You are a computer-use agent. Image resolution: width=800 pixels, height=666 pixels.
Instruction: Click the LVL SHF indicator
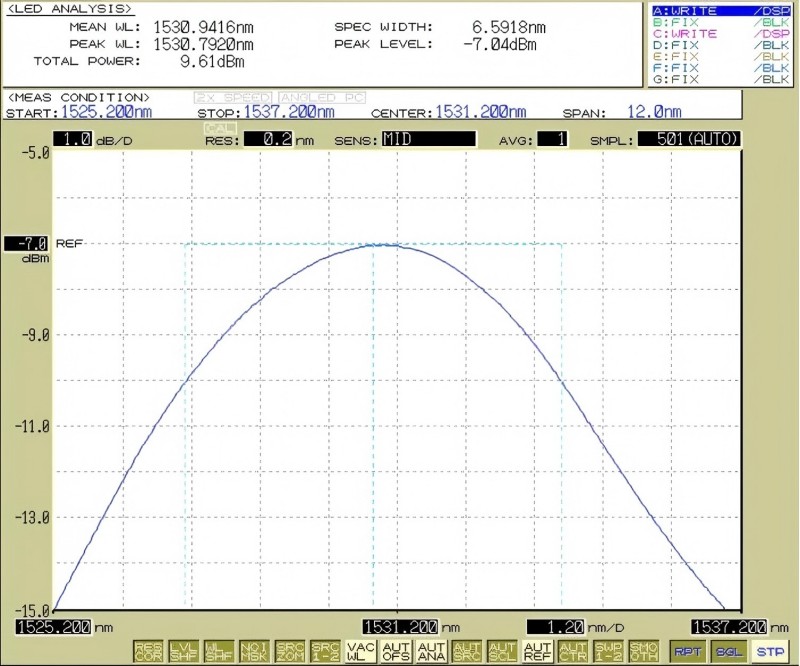(x=184, y=652)
